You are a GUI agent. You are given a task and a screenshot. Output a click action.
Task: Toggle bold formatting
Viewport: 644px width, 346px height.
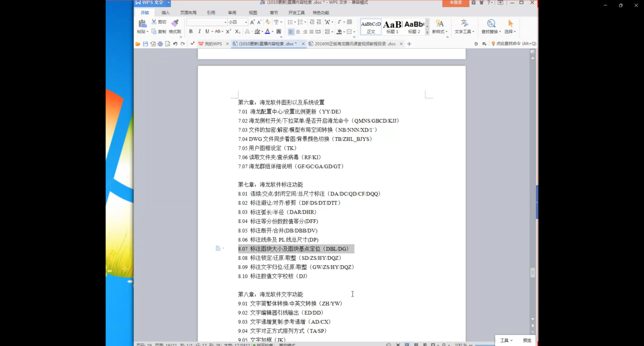click(x=191, y=31)
